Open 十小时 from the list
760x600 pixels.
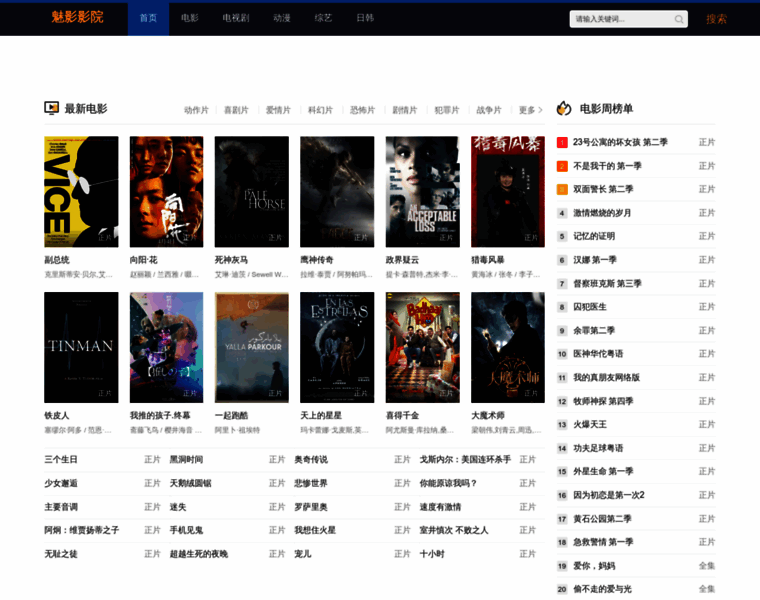(432, 554)
